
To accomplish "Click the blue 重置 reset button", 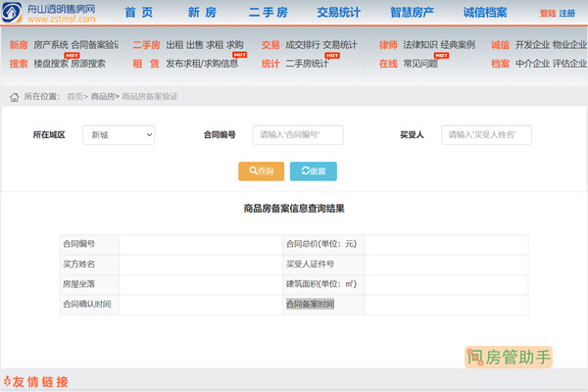I will [x=314, y=171].
